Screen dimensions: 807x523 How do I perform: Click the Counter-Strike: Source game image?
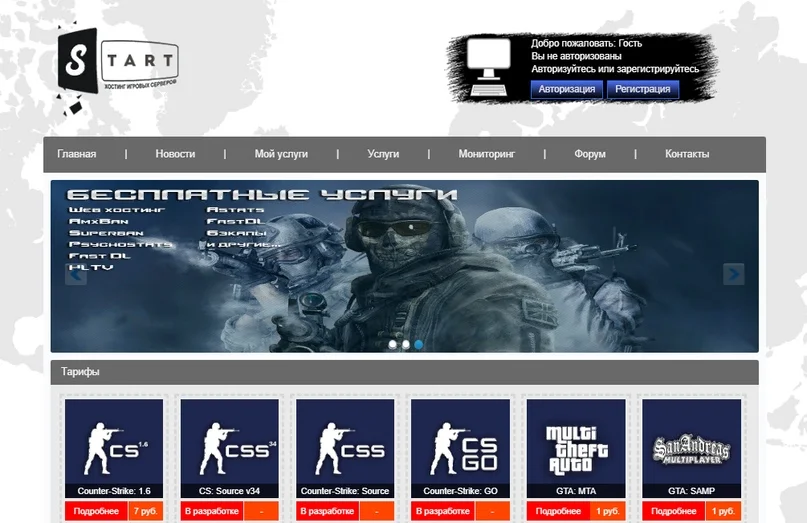[345, 442]
